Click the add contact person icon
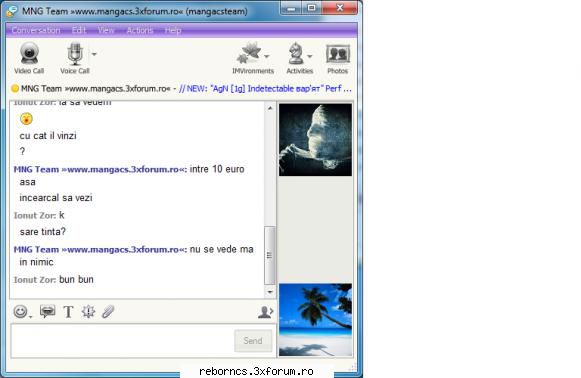The width and height of the screenshot is (581, 378). [x=265, y=312]
